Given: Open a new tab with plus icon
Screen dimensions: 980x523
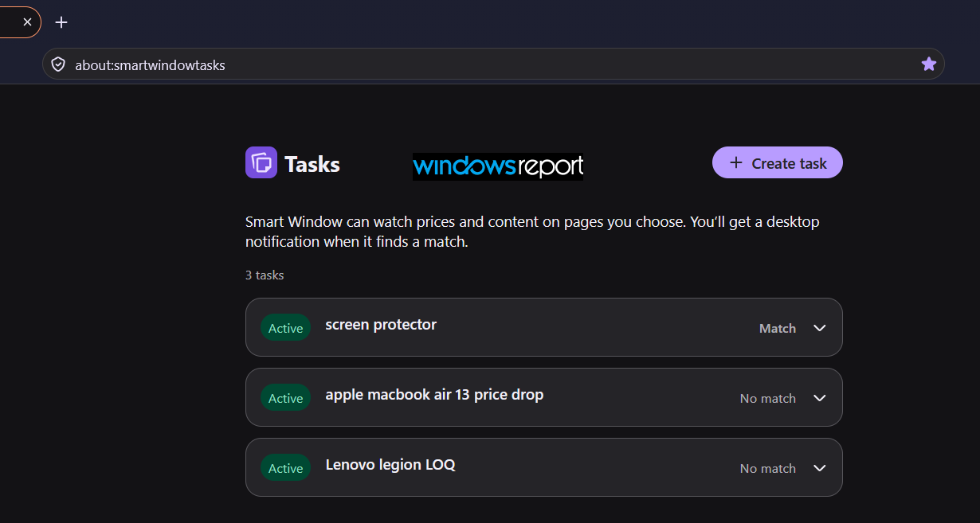Looking at the screenshot, I should pyautogui.click(x=61, y=22).
